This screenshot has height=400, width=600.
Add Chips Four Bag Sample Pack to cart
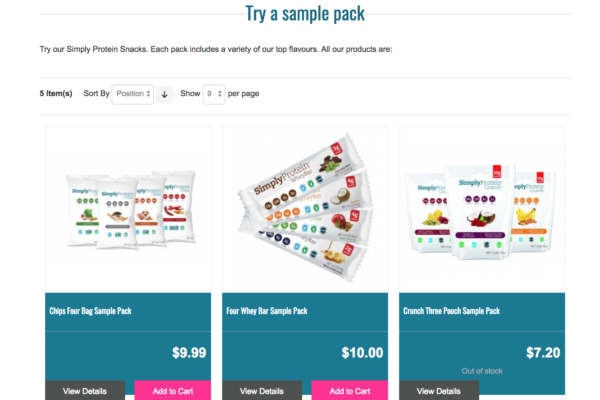172,391
